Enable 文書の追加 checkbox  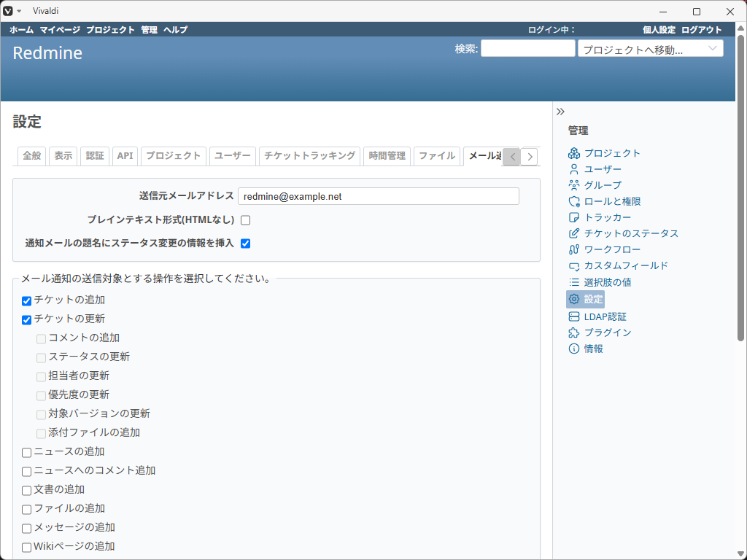point(27,491)
